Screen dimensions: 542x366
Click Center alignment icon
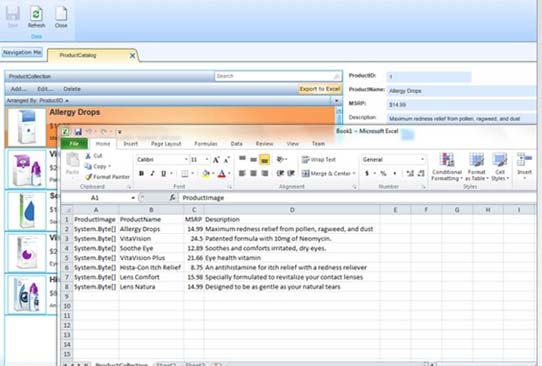253,173
